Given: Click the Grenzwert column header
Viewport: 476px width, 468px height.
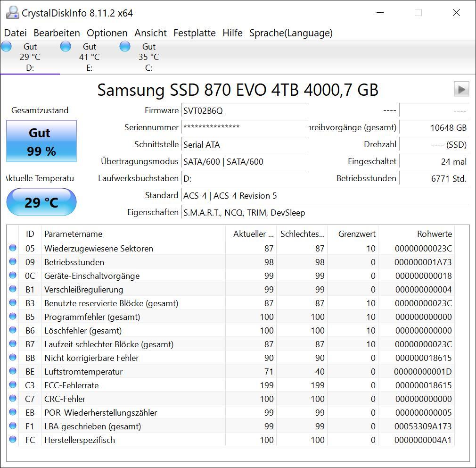Looking at the screenshot, I should [x=353, y=234].
